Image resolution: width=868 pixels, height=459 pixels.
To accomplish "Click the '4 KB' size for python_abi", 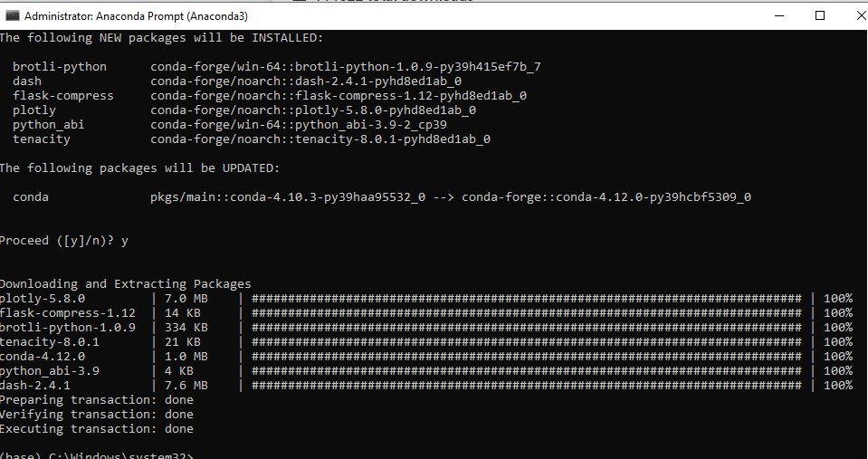I will tap(179, 371).
